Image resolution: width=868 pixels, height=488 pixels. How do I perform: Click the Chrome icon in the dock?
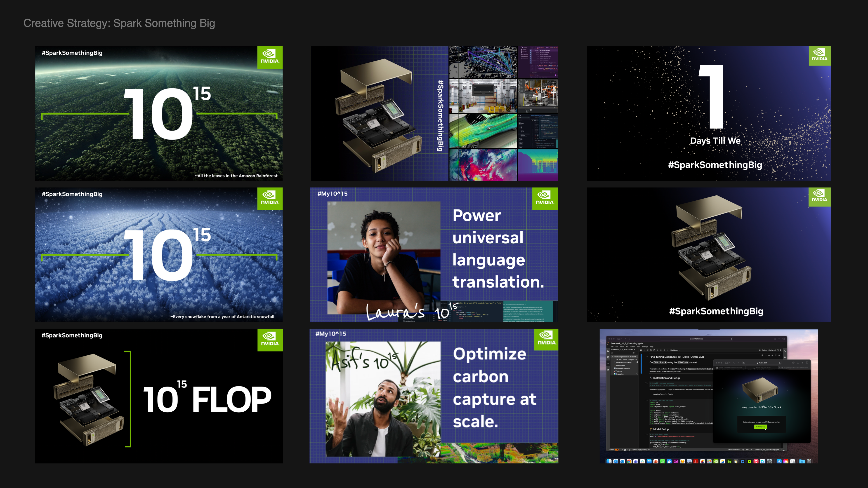click(629, 461)
